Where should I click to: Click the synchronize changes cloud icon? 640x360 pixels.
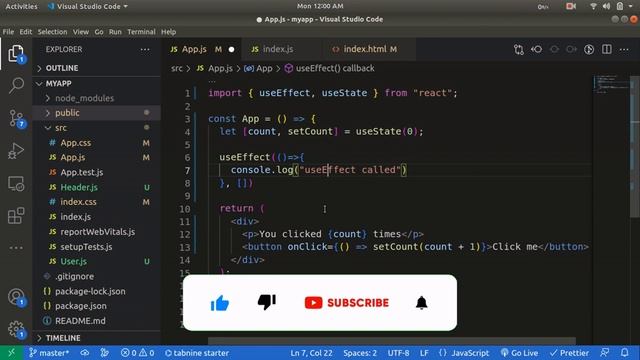point(84,353)
